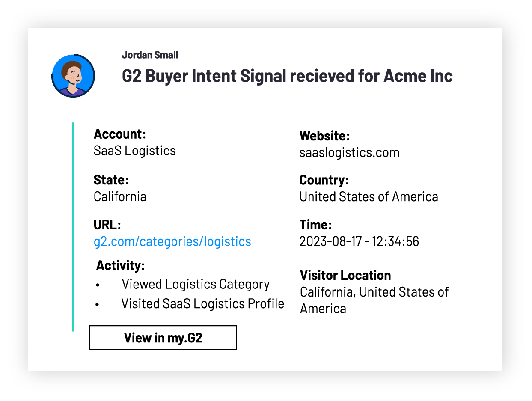
Task: Click the teal vertical attachment bar
Action: click(x=73, y=227)
